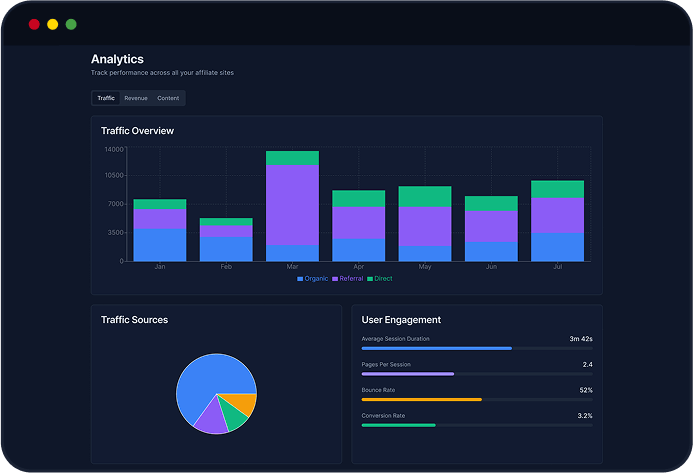693x473 pixels.
Task: Open the Content tab
Action: (x=168, y=98)
